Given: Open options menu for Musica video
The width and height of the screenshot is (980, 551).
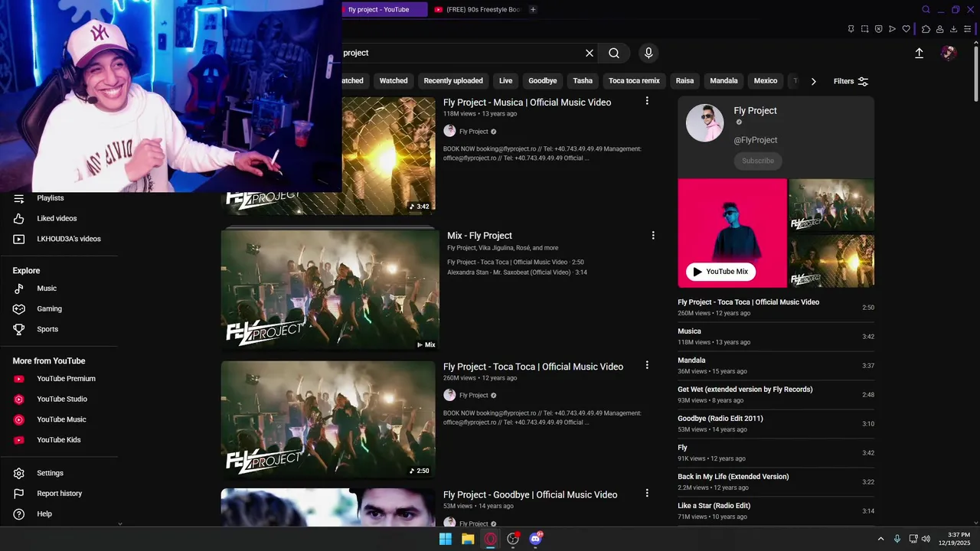Looking at the screenshot, I should 647,101.
